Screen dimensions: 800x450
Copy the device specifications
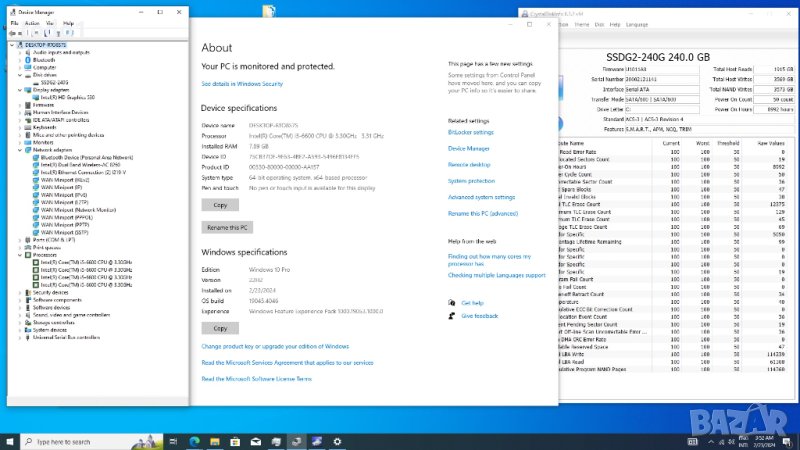pyautogui.click(x=220, y=204)
